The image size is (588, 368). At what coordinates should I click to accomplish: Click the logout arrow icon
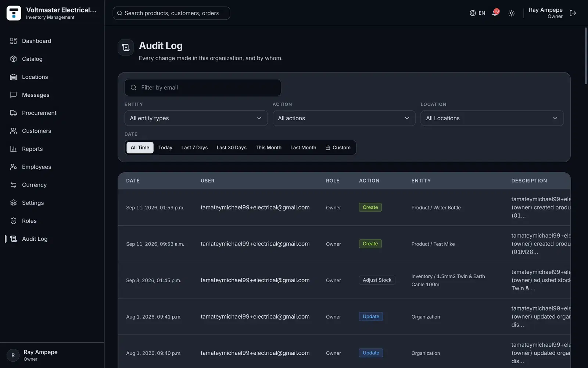573,13
